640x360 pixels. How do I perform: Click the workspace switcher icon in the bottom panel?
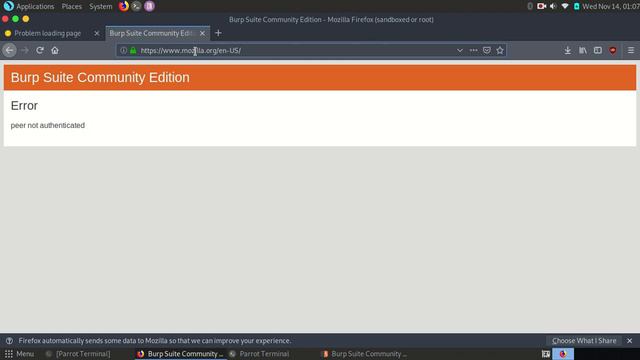click(x=546, y=354)
